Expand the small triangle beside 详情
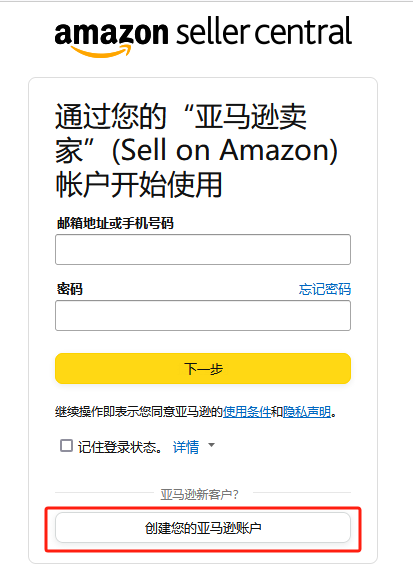This screenshot has width=413, height=580. click(x=211, y=445)
